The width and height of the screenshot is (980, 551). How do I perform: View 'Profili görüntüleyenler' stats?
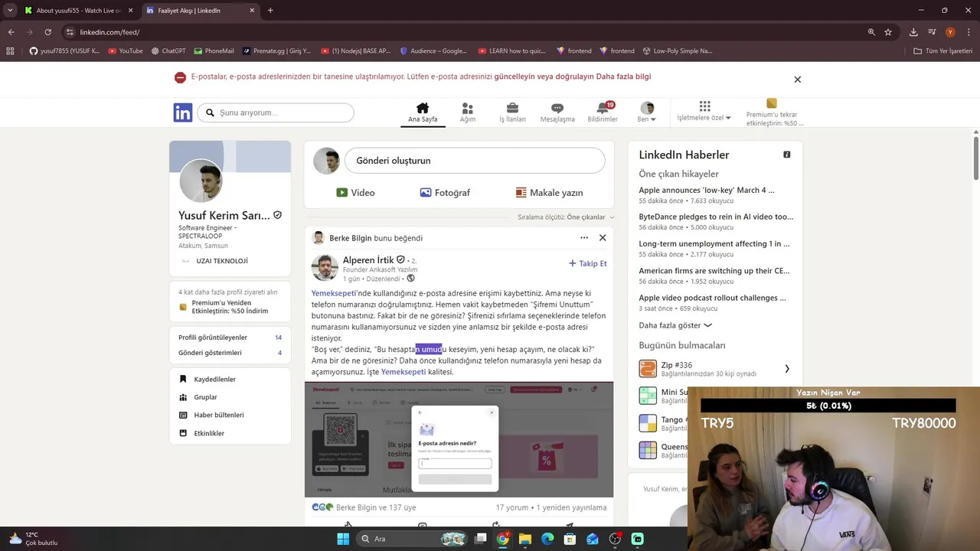pos(230,337)
